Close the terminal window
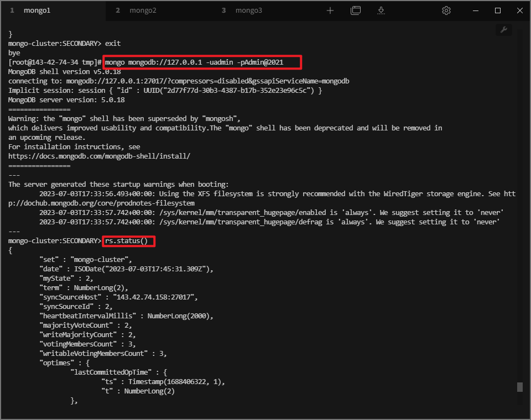This screenshot has width=531, height=420. [x=519, y=11]
